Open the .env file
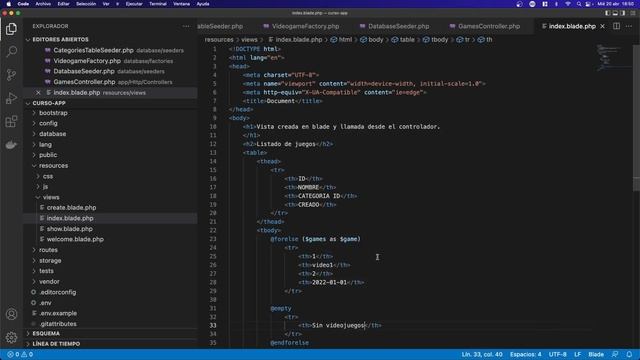 point(45,303)
